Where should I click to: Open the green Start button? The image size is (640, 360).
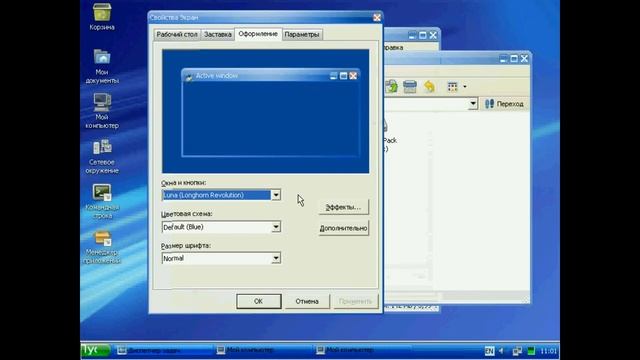(95, 350)
